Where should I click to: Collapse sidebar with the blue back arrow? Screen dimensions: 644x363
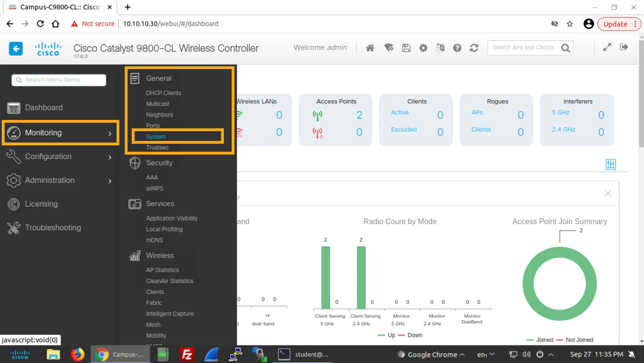(16, 48)
